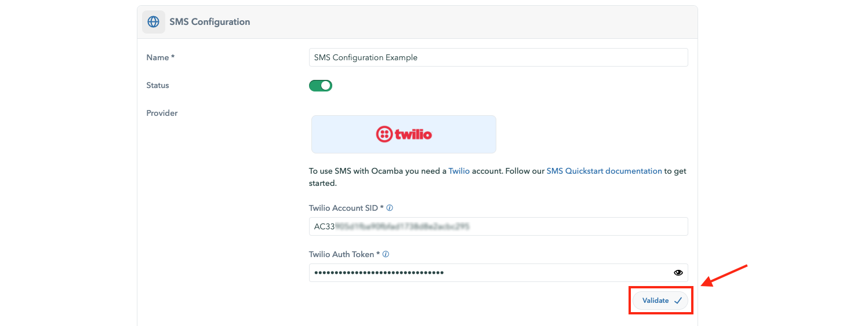Click the Twilio Account SID * label text
Screen dimensions: 868x326
(346, 208)
